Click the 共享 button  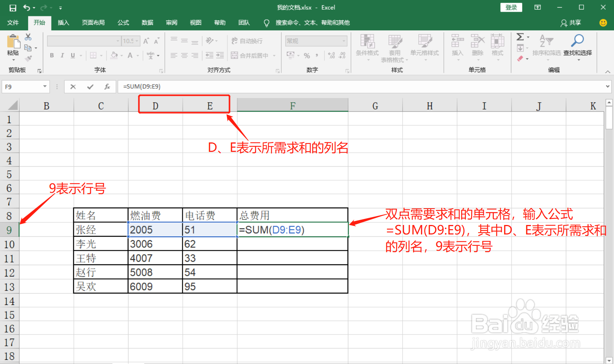click(571, 23)
